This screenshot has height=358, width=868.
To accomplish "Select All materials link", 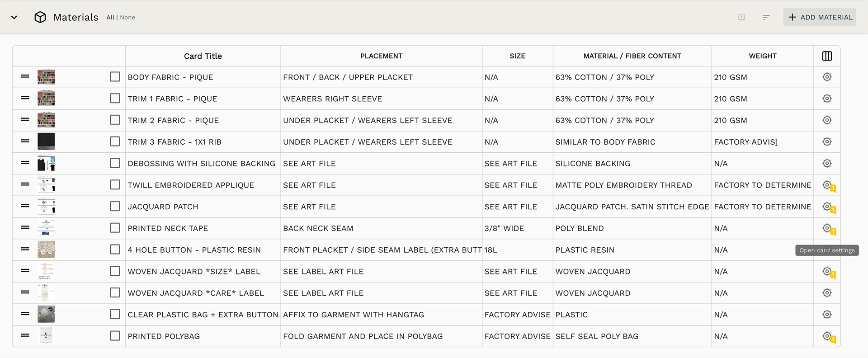I will (x=110, y=17).
